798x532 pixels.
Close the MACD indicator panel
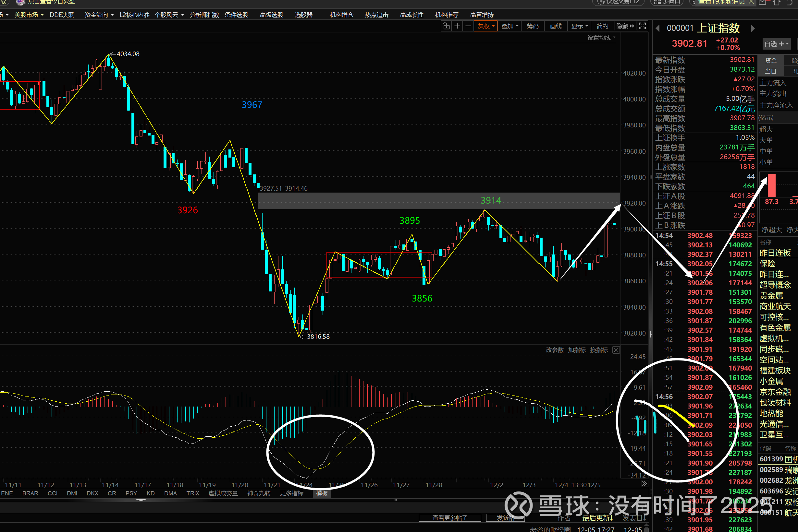point(616,350)
